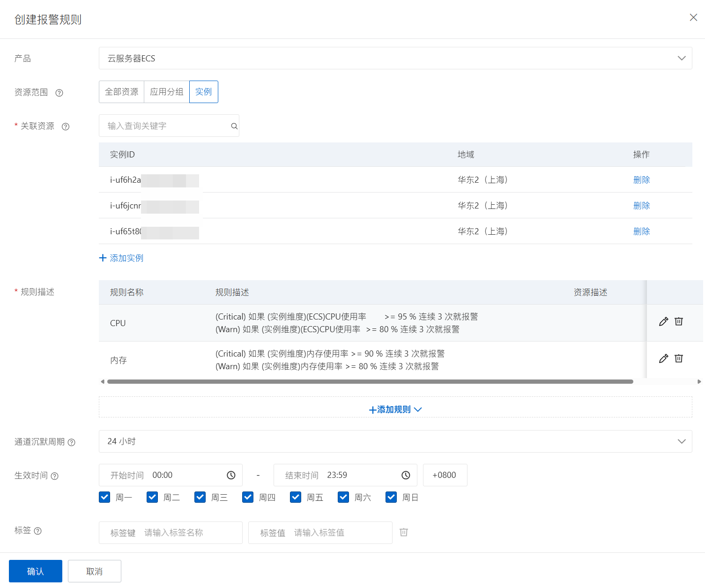The height and width of the screenshot is (588, 705).
Task: Click 取消 to cancel
Action: point(95,571)
